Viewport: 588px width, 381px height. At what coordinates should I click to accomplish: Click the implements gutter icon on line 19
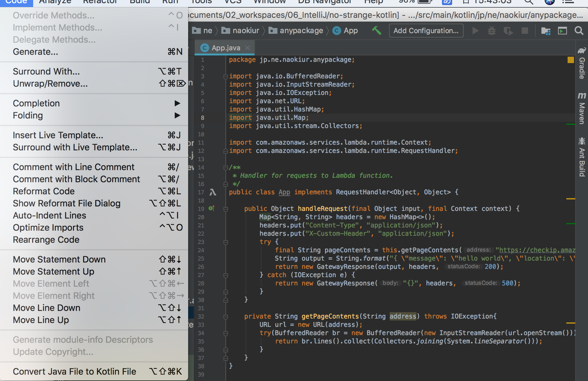(211, 208)
